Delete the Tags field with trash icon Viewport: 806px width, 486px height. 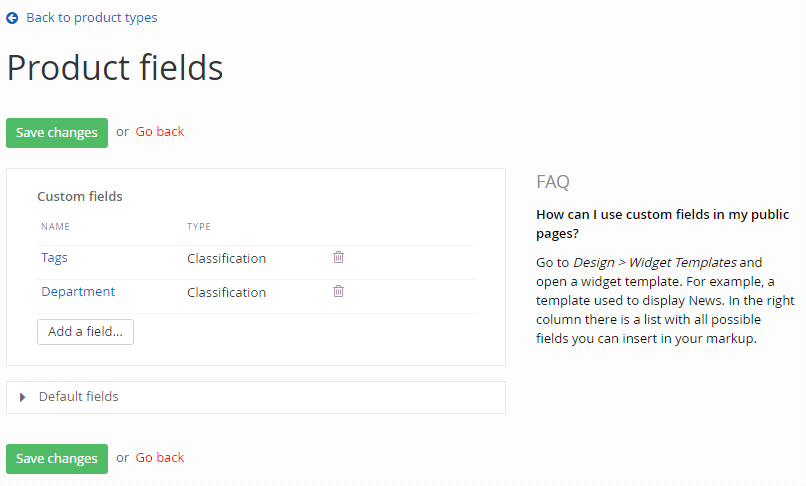pyautogui.click(x=338, y=257)
